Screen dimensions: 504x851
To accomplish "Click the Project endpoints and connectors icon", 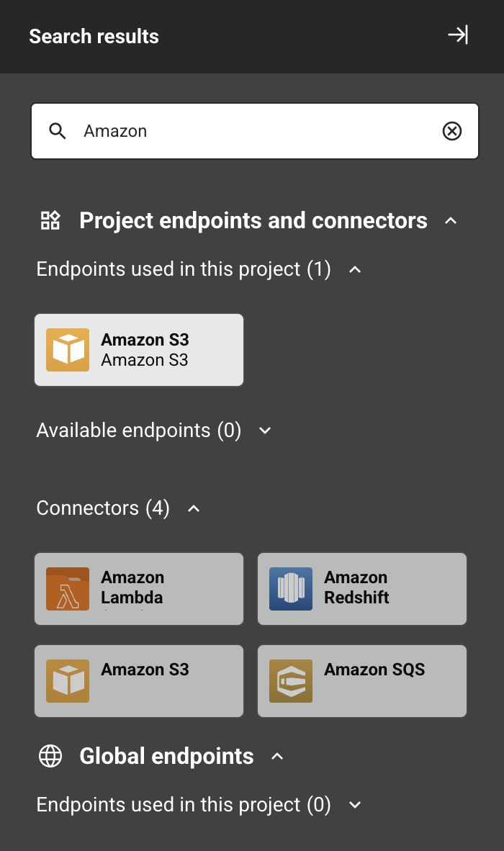I will tap(50, 220).
